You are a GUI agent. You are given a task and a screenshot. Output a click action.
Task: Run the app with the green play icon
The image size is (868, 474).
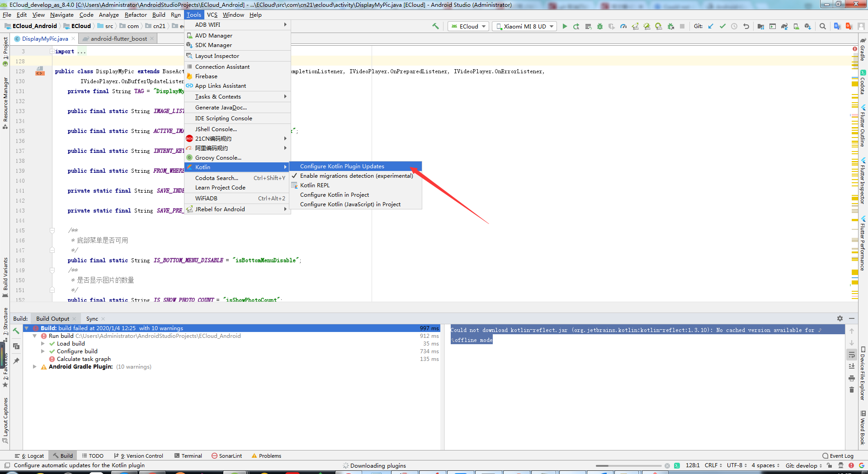coord(565,26)
